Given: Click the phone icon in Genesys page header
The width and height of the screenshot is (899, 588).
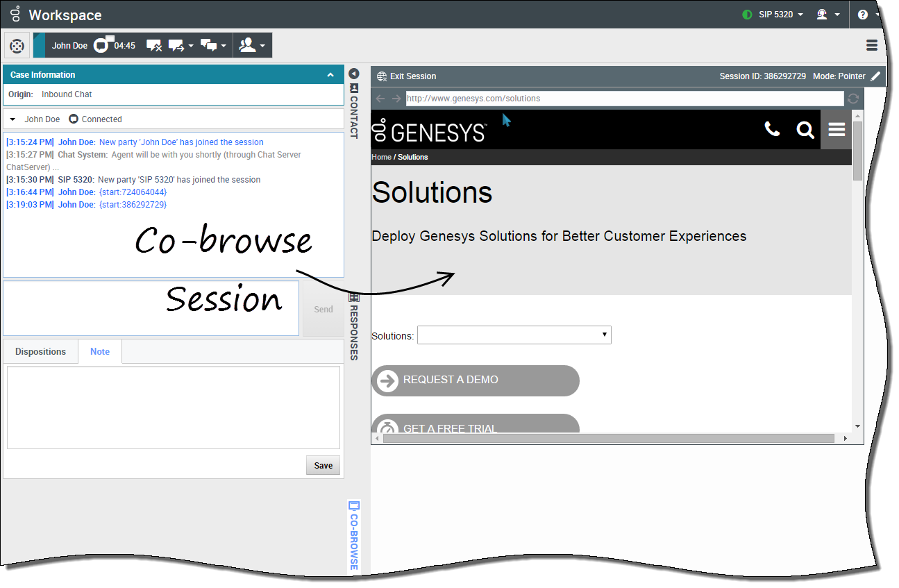Looking at the screenshot, I should (x=772, y=129).
